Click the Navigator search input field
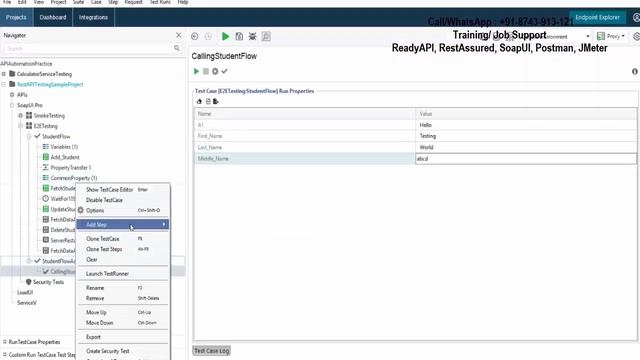This screenshot has width=640, height=360. pyautogui.click(x=88, y=49)
